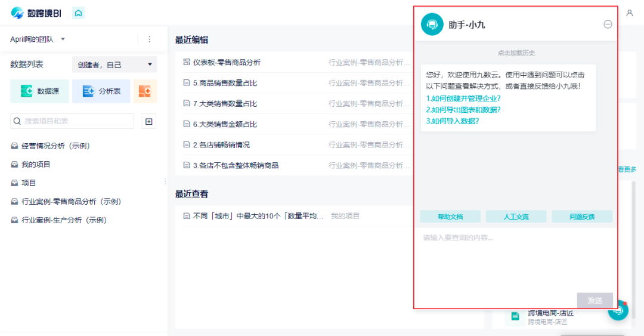Click the folder icon of 经营情况分析（示例）
The image size is (644, 336).
click(x=14, y=146)
